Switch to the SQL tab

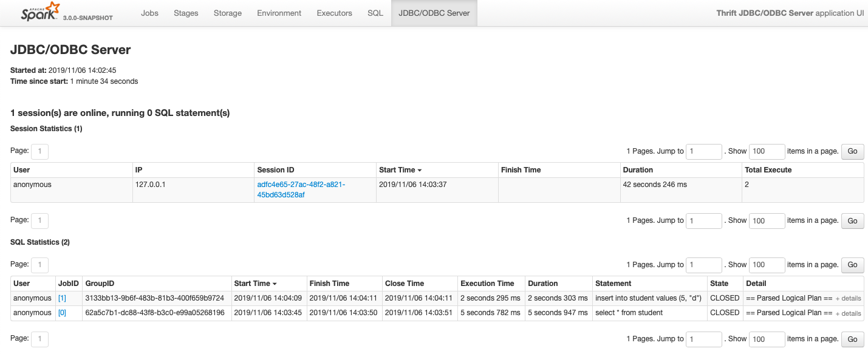(x=375, y=13)
